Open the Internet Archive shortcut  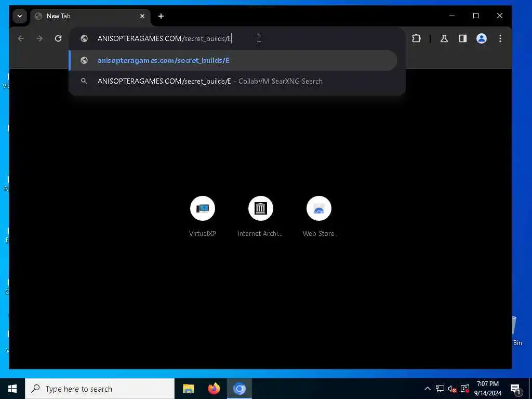261,217
